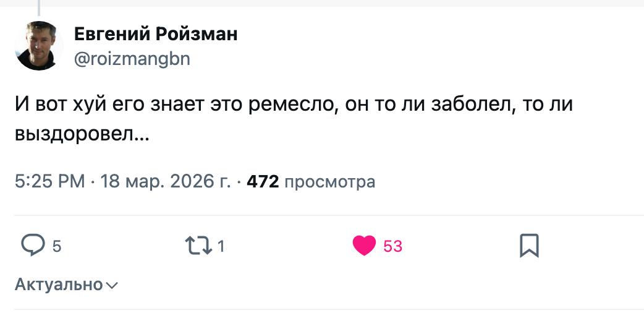Click the date 18 мар. 2026 г.
Viewport: 644px width, 318px height.
click(165, 182)
